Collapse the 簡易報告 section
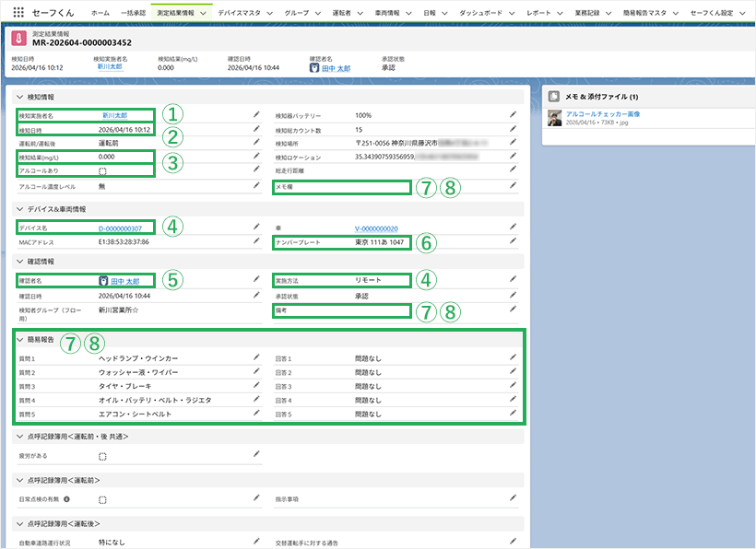Screen dimensions: 756x549 [19, 340]
